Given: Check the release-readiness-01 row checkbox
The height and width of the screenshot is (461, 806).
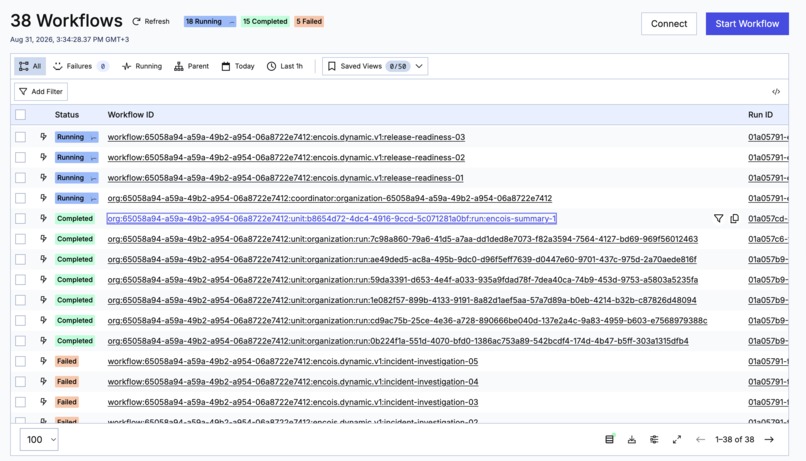Looking at the screenshot, I should 21,177.
